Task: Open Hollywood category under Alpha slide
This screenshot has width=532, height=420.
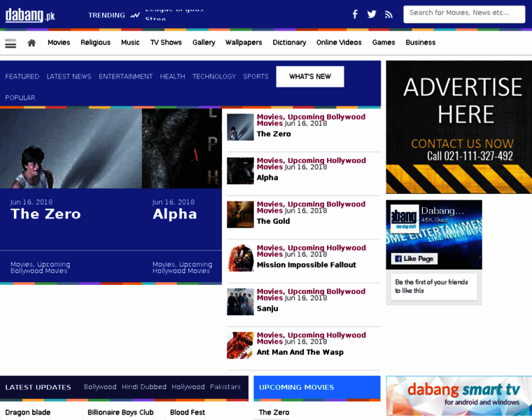Action: [x=182, y=267]
